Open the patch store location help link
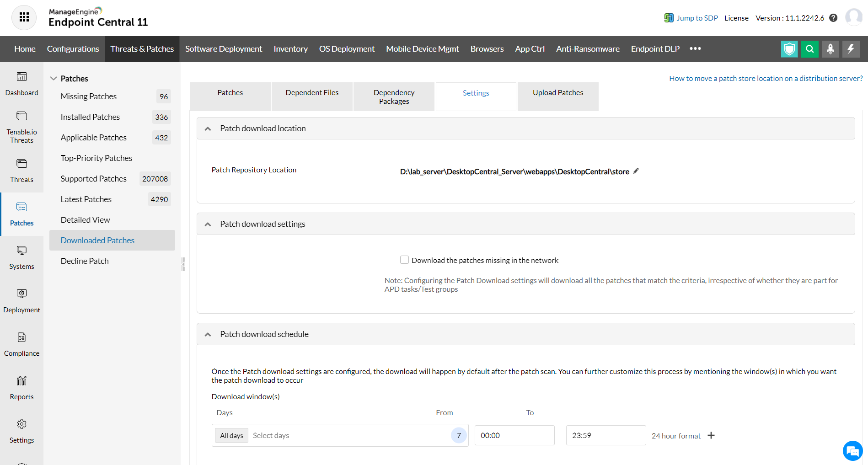The image size is (868, 465). click(766, 78)
